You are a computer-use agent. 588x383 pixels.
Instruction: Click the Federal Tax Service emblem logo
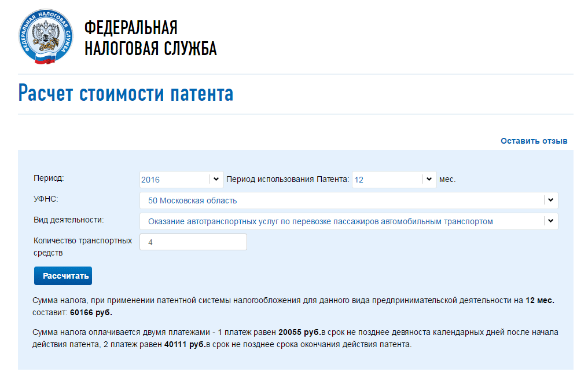[46, 37]
